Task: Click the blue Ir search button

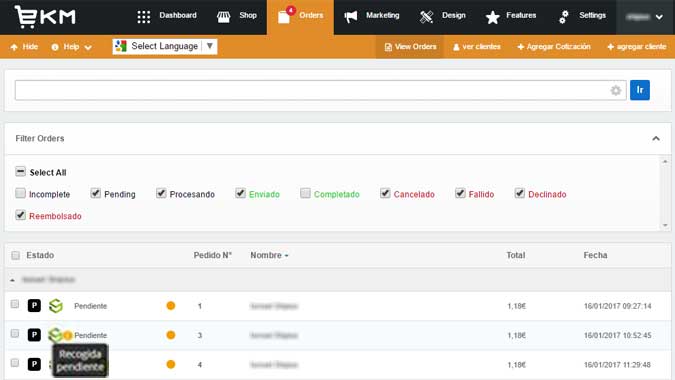Action: tap(640, 90)
